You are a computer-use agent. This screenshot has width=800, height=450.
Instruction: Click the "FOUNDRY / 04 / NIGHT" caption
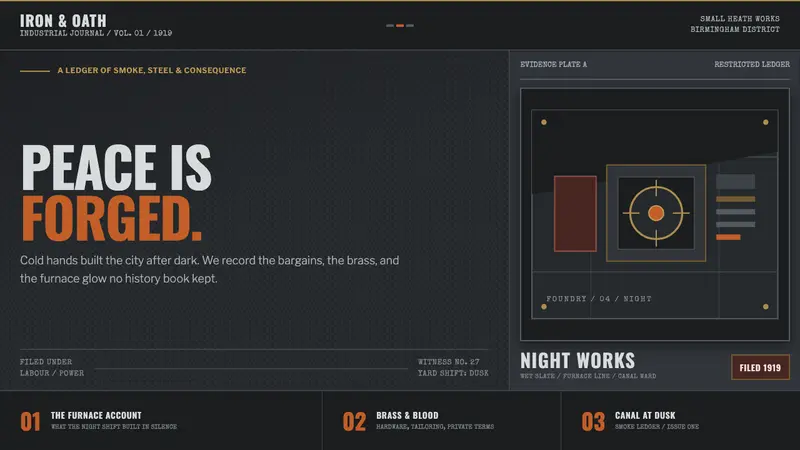(x=599, y=298)
